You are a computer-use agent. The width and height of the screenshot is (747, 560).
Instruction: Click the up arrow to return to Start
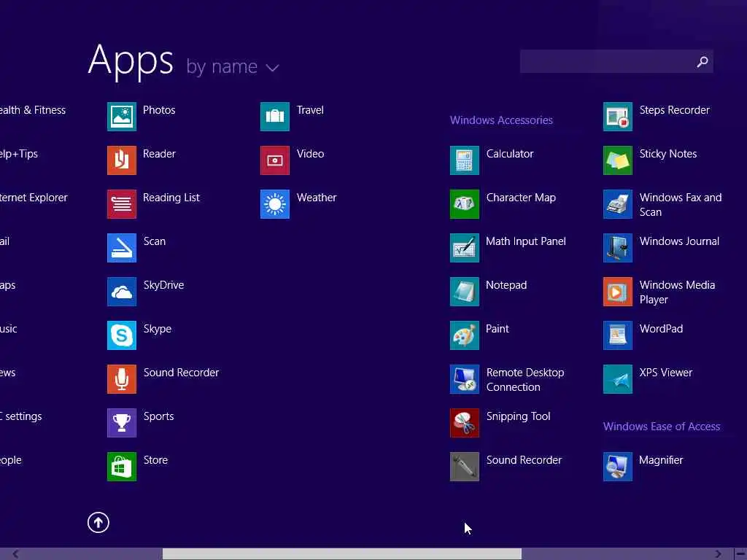click(x=98, y=523)
